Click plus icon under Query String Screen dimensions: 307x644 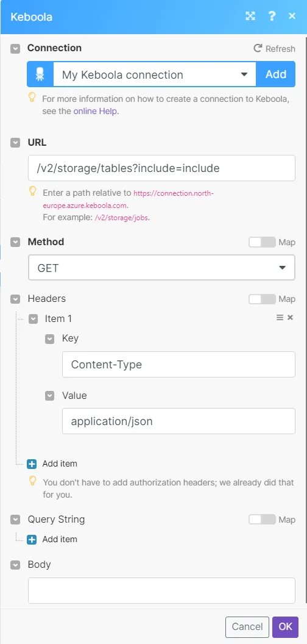[x=32, y=539]
